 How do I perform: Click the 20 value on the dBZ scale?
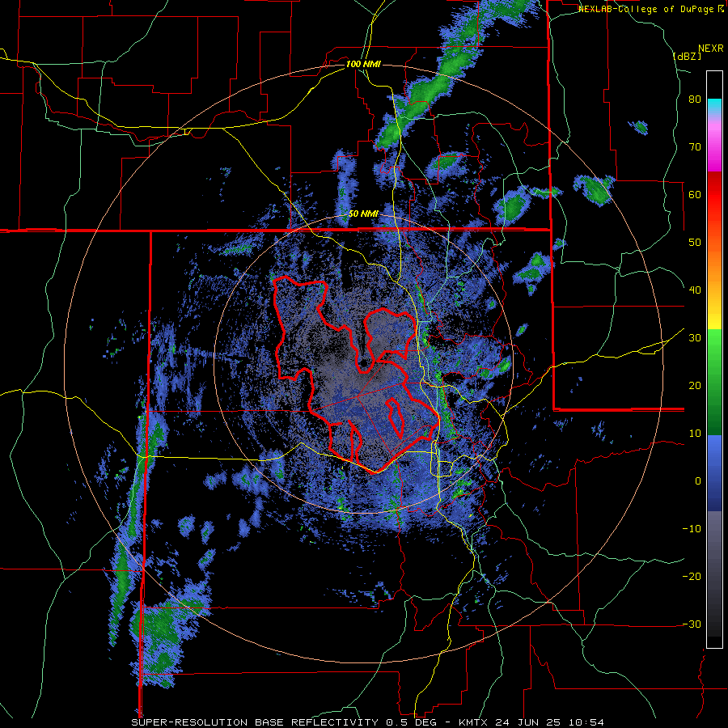[695, 386]
